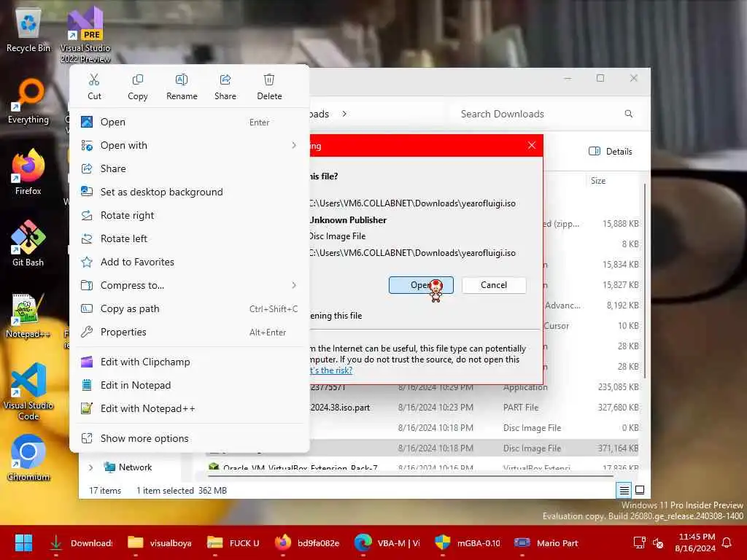Choose Edit with Notepad++
This screenshot has width=747, height=560.
coord(189,408)
